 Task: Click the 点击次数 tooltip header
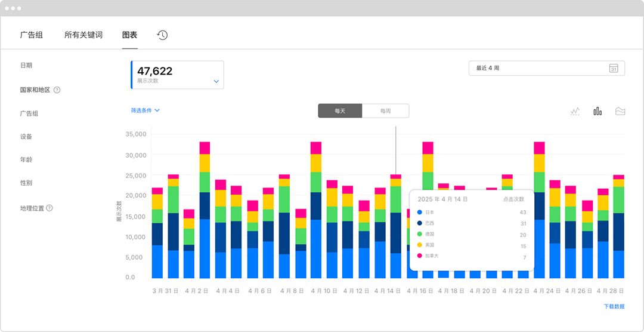[x=514, y=199]
